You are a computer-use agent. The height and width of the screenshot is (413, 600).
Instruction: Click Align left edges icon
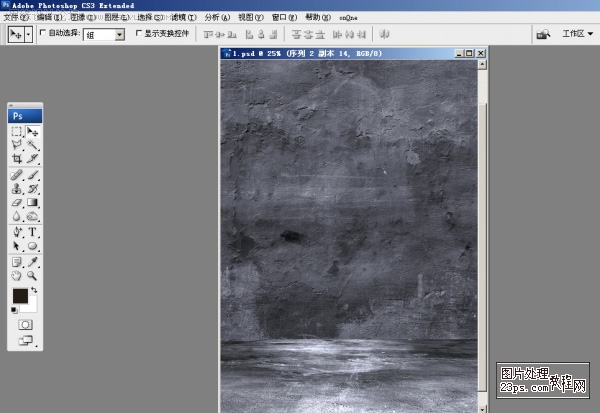click(249, 34)
